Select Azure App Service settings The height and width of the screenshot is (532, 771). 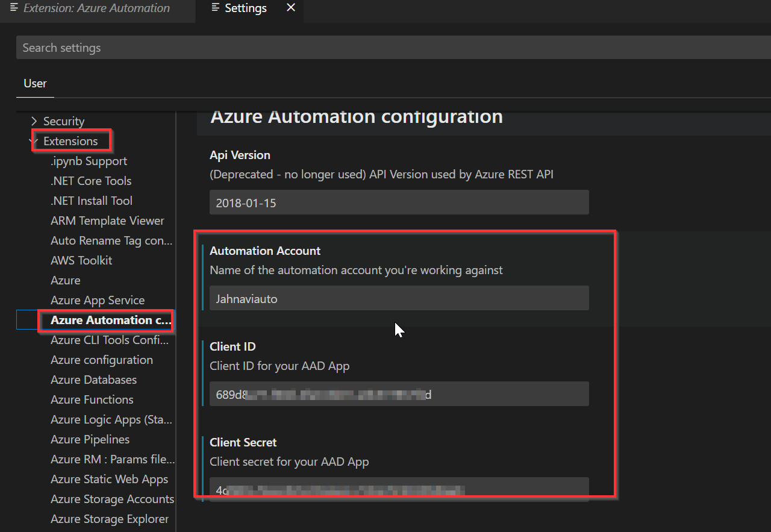pyautogui.click(x=98, y=300)
